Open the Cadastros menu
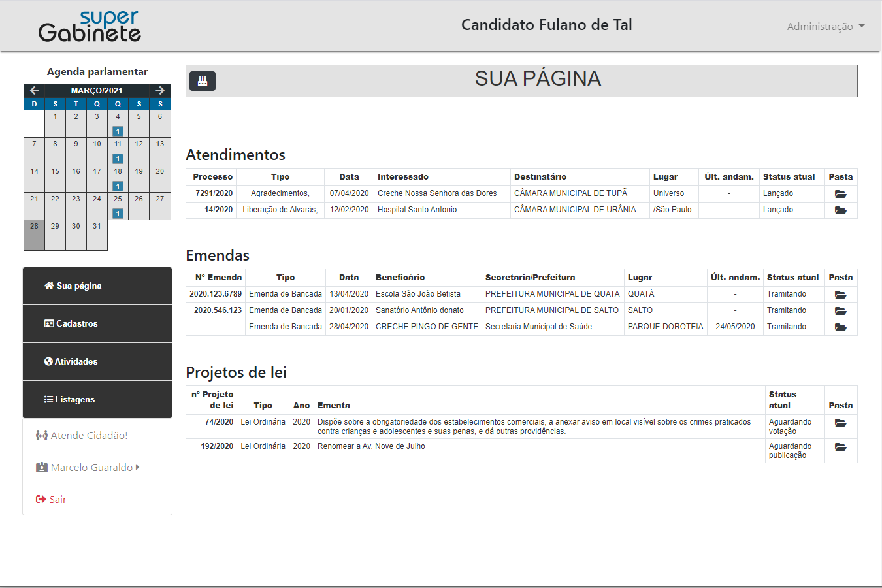 [97, 324]
